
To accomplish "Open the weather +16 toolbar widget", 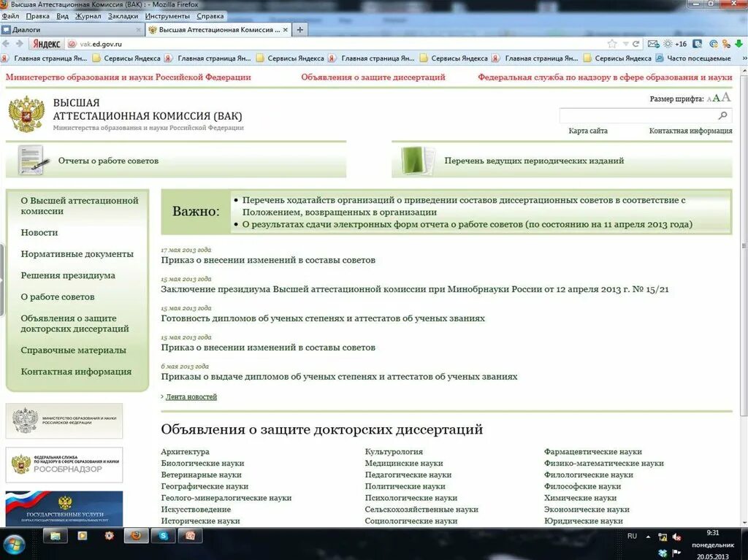I will (x=675, y=44).
